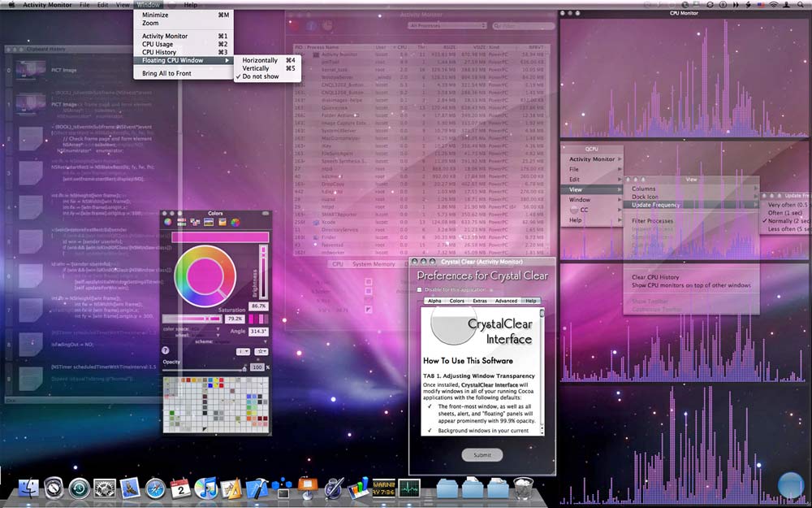Screen dimensions: 812x508
Task: Expand the Update Frequency submenu in View menu
Action: (656, 205)
